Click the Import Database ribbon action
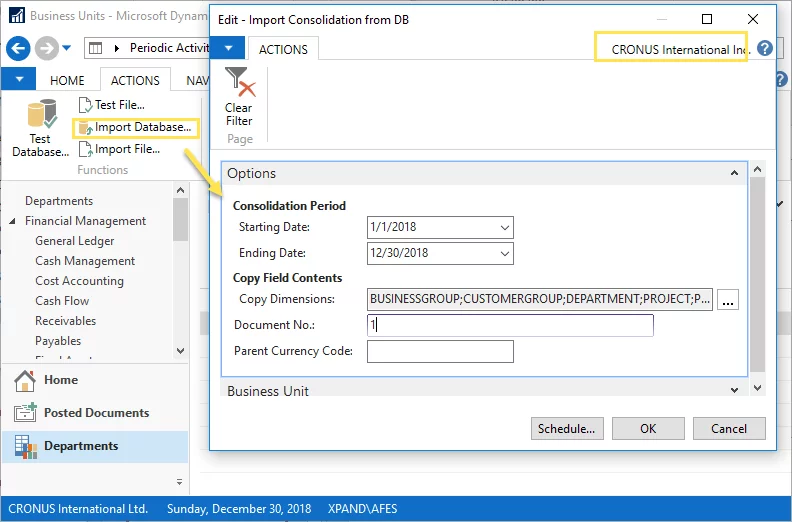This screenshot has height=522, width=792. coord(84,128)
